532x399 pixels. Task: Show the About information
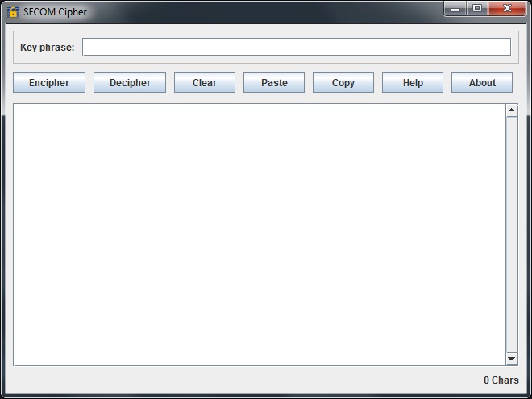[x=482, y=82]
